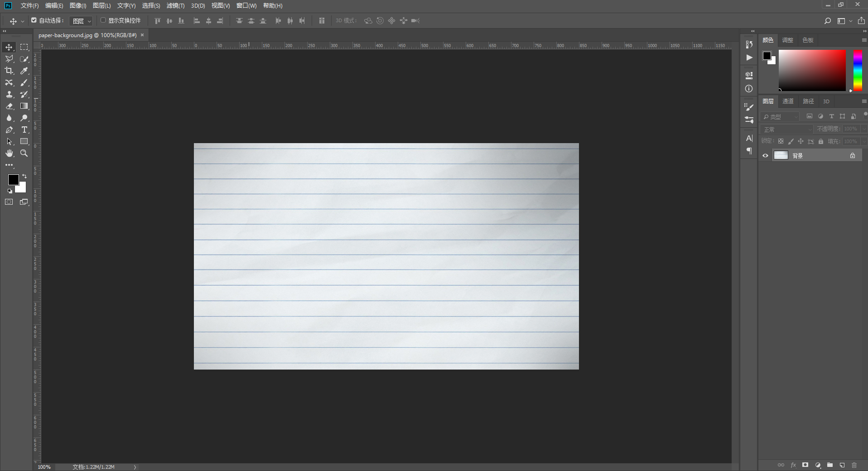Enable 显示变换控件 checkbox
Image resolution: width=868 pixels, height=471 pixels.
coord(103,20)
